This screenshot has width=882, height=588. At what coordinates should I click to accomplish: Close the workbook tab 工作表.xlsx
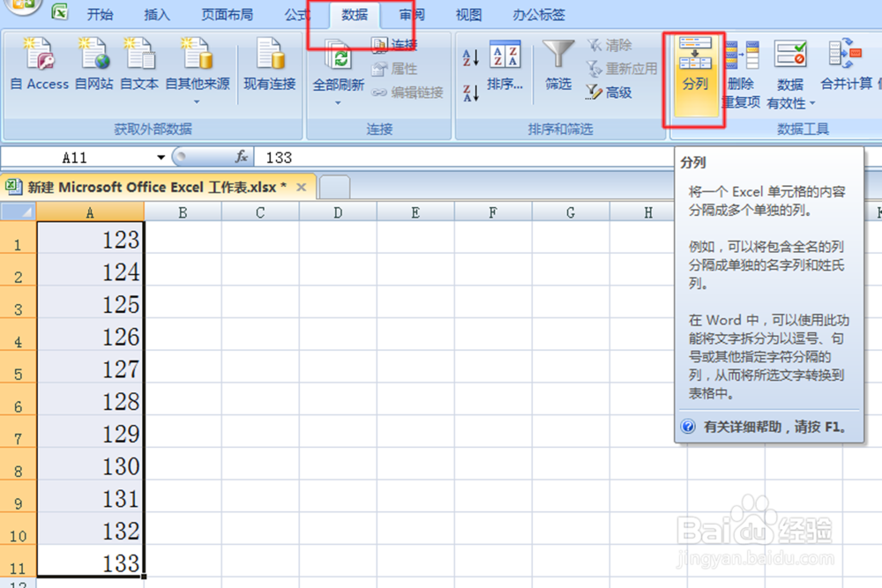(x=302, y=187)
